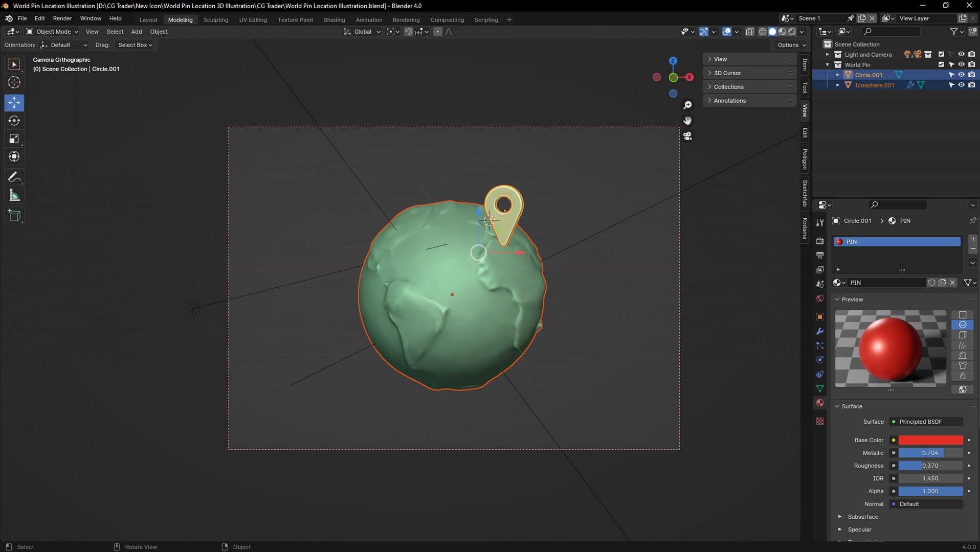Screen dimensions: 980x552
Task: Switch to UV Editing workspace tab
Action: tap(253, 20)
